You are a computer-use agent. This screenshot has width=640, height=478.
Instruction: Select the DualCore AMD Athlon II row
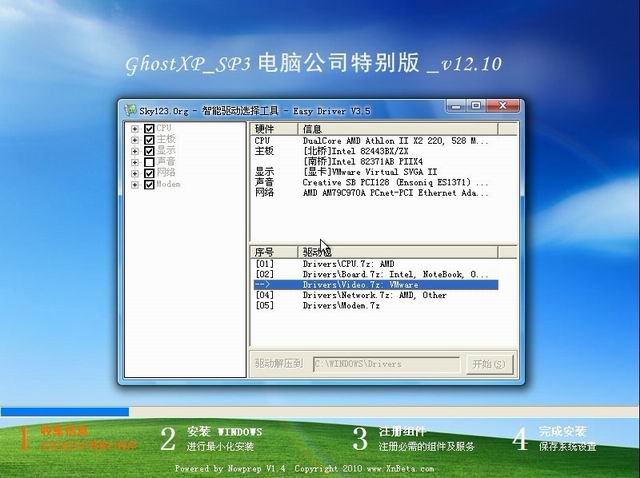(x=376, y=141)
